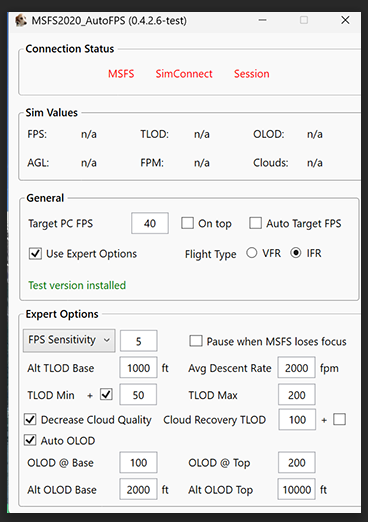368x522 pixels.
Task: Click the OLOD @ Top field
Action: tap(297, 462)
